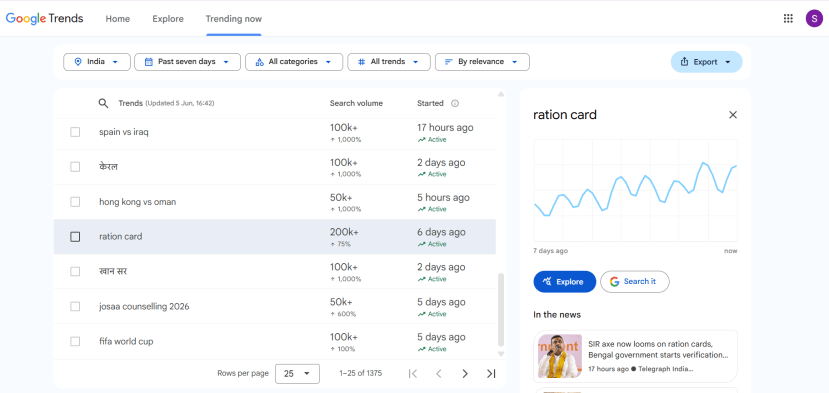
Task: Tick the checkbox for hong kong vs oman
Action: click(75, 202)
